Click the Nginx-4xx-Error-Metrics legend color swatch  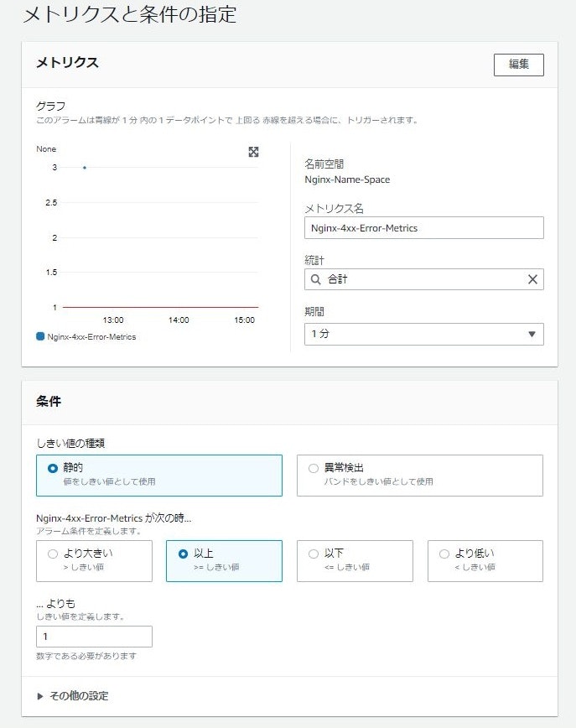[40, 336]
